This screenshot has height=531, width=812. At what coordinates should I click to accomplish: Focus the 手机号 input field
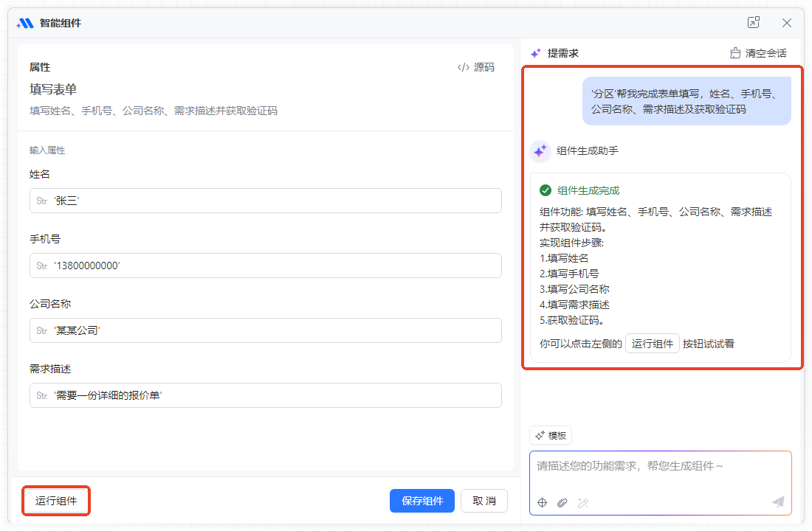point(266,265)
